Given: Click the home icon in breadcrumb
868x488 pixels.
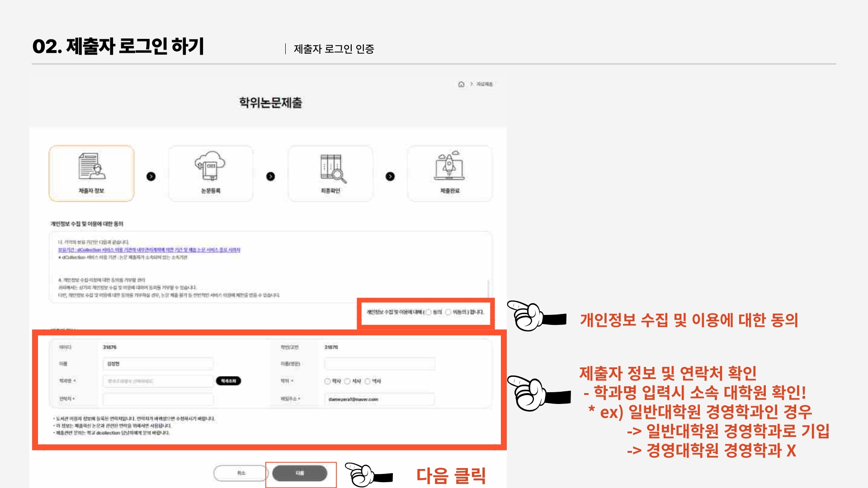Looking at the screenshot, I should [461, 84].
